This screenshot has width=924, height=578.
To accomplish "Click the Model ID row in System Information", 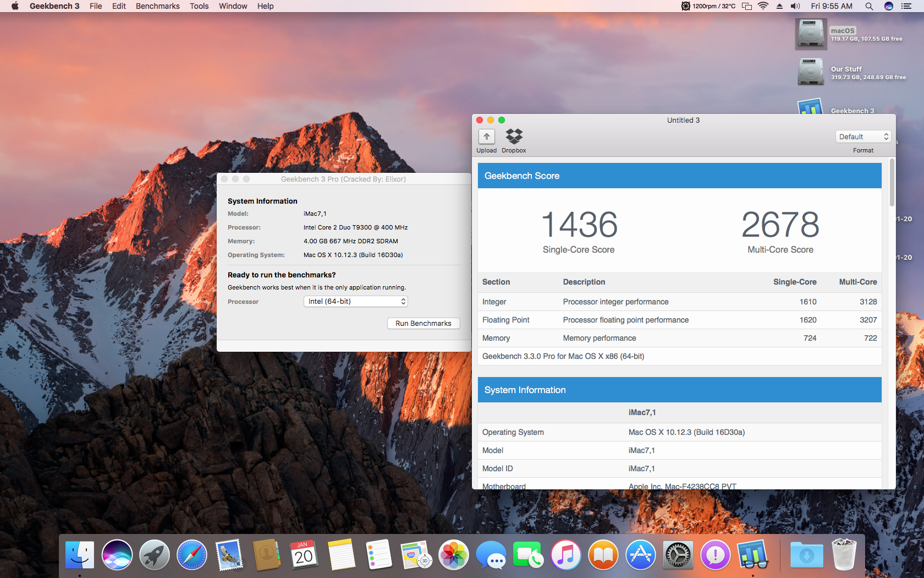I will coord(680,468).
